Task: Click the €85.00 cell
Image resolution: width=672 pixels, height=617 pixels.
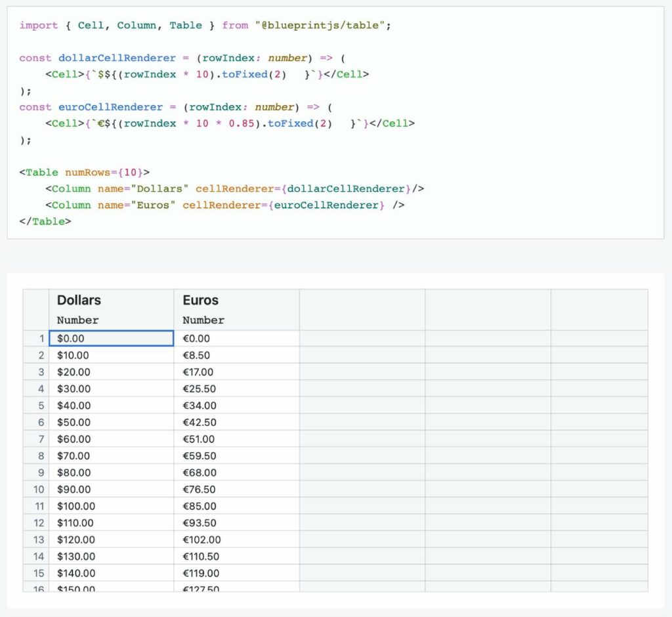Action: 236,505
